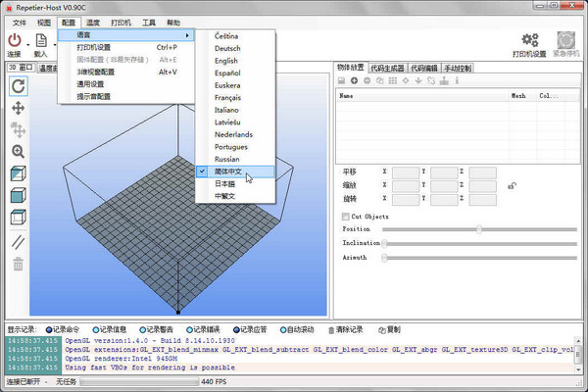588x392 pixels.
Task: Select the zoom magnifier tool
Action: pyautogui.click(x=18, y=152)
